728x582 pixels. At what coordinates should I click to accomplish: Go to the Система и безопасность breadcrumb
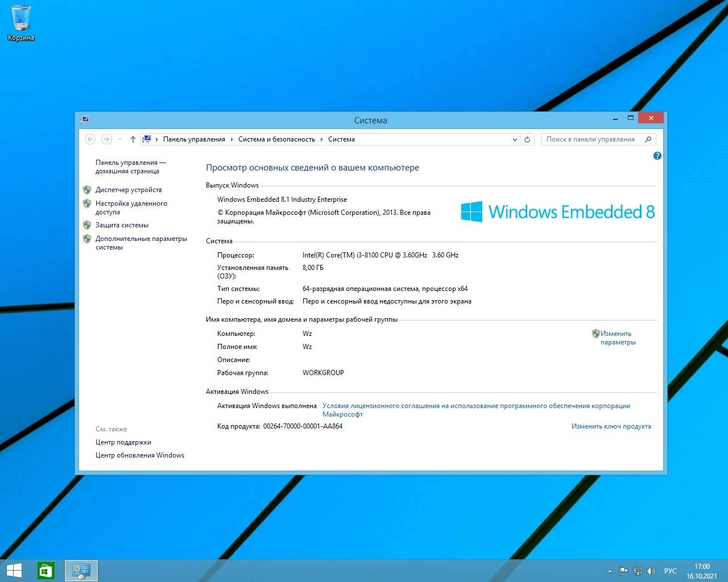tap(276, 139)
